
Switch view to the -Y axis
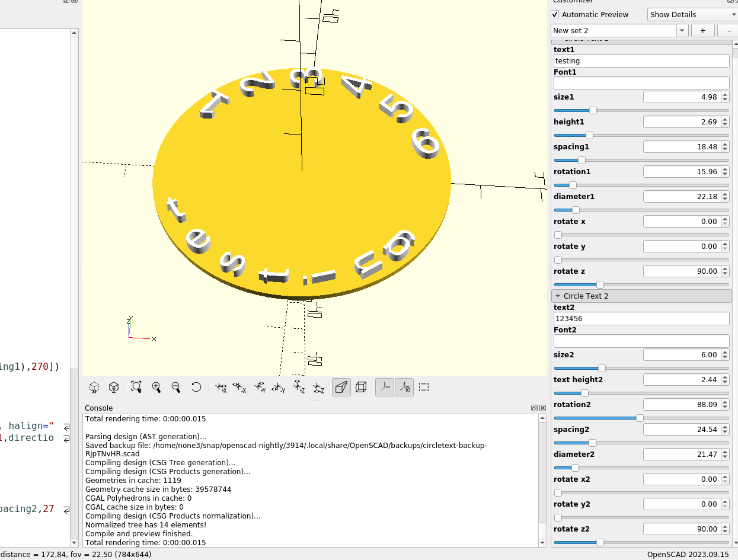278,387
